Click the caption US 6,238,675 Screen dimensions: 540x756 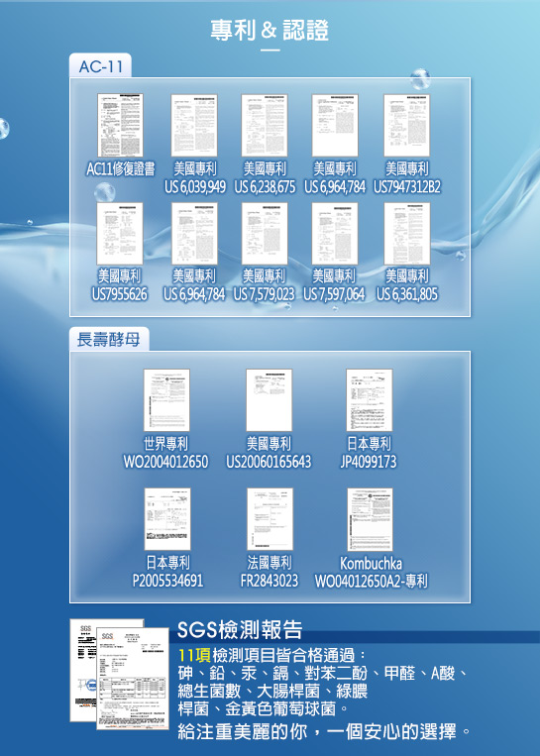pos(265,187)
